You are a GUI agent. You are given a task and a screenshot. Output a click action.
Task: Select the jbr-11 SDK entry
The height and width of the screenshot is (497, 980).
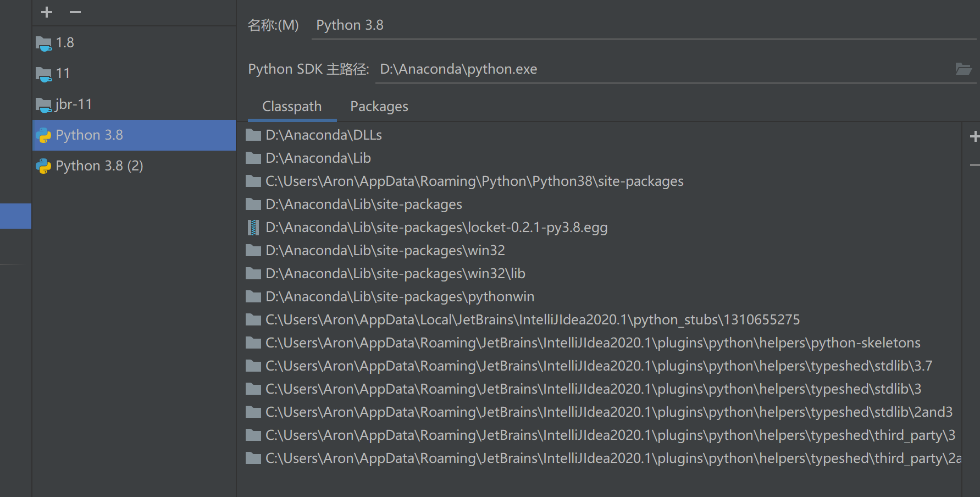coord(134,104)
